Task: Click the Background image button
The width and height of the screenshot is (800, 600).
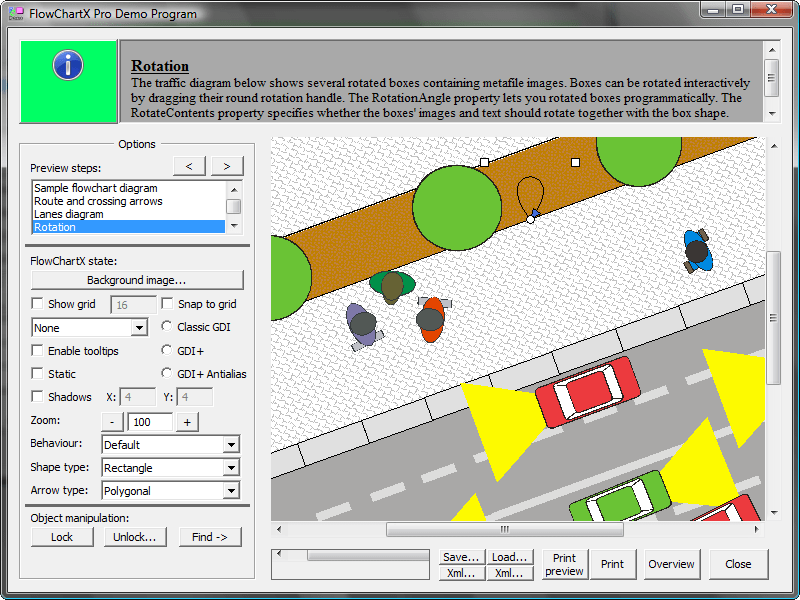Action: pos(136,280)
